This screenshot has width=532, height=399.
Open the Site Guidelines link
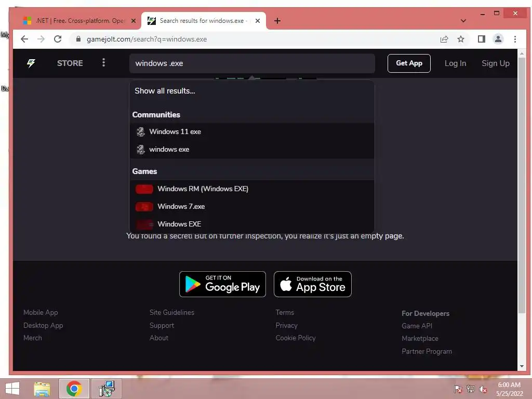click(171, 312)
